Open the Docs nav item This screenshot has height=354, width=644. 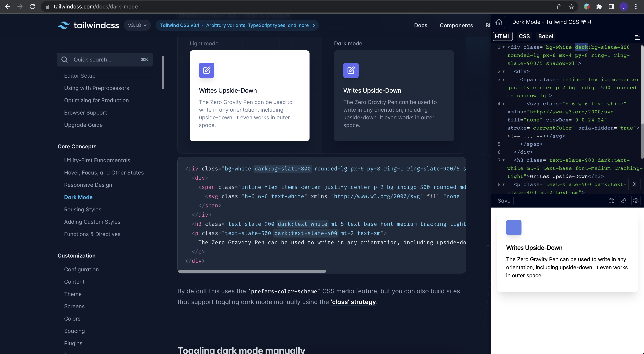click(421, 25)
